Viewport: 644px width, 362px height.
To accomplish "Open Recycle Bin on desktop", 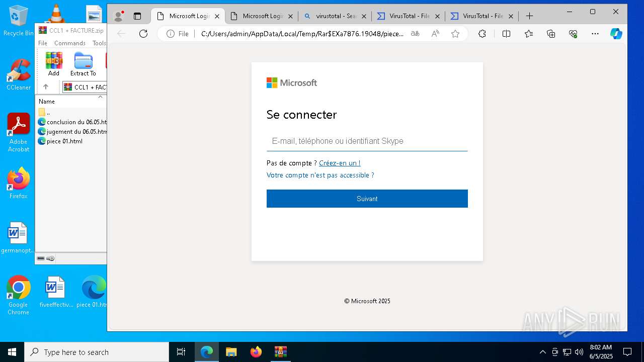I will 19,20.
